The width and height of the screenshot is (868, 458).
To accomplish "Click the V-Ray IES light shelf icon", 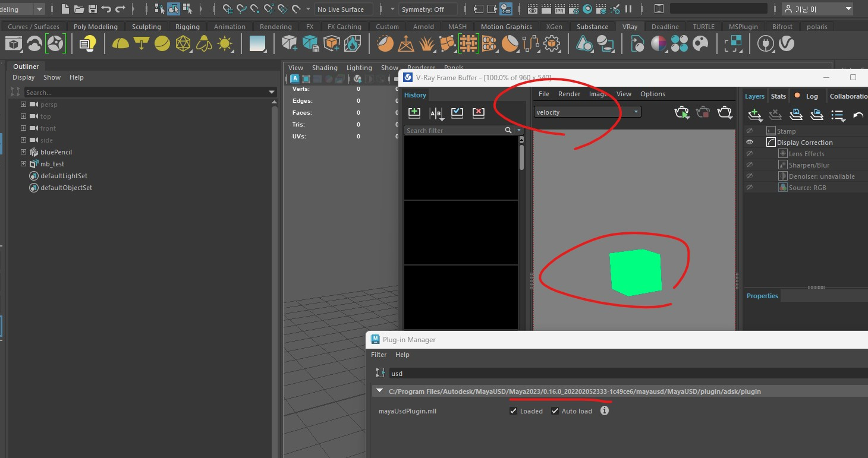I will click(x=204, y=43).
